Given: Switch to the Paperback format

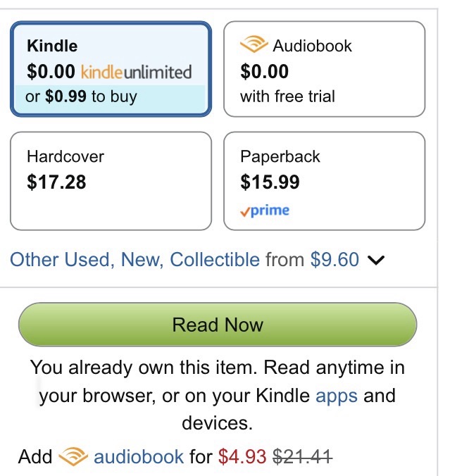Looking at the screenshot, I should click(x=324, y=181).
